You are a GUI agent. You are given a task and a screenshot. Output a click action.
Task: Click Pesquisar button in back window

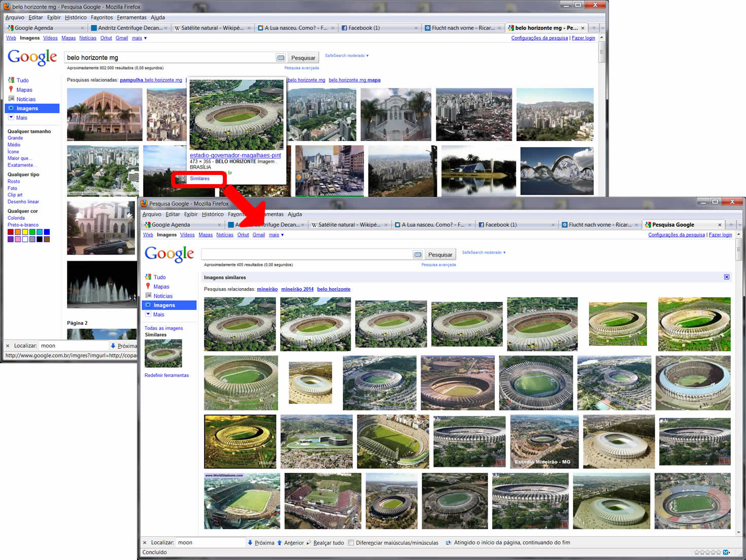pyautogui.click(x=303, y=58)
